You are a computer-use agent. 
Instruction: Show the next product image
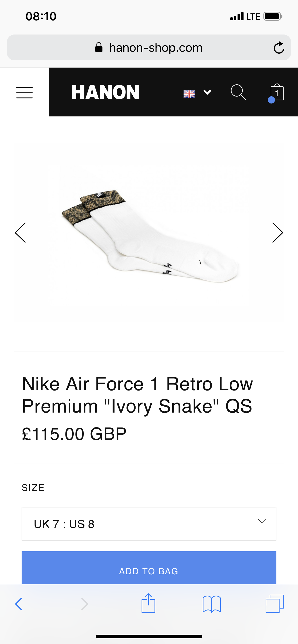click(x=277, y=232)
